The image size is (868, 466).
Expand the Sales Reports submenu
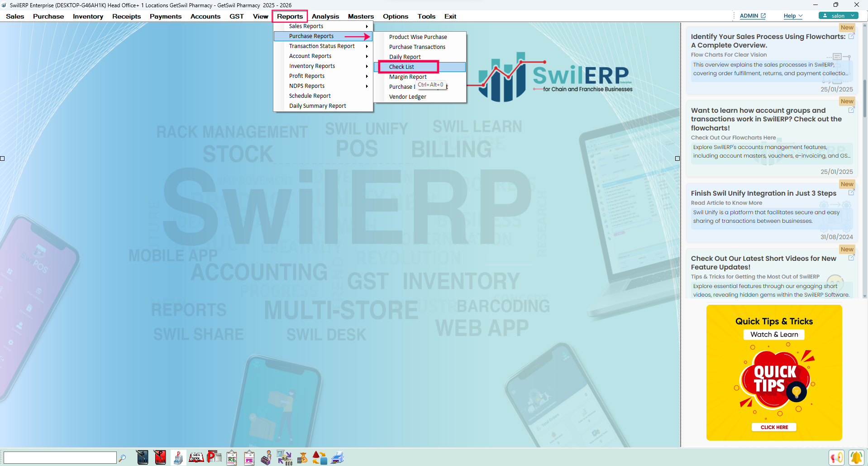[323, 26]
